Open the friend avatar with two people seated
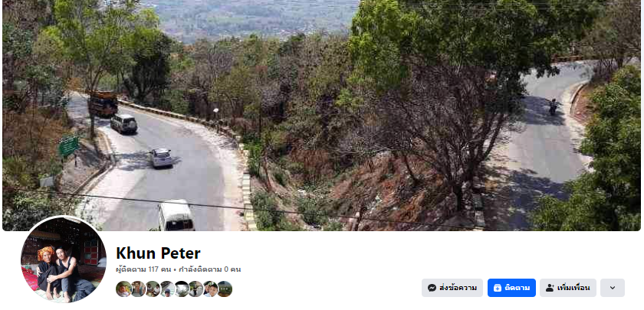 [153, 289]
